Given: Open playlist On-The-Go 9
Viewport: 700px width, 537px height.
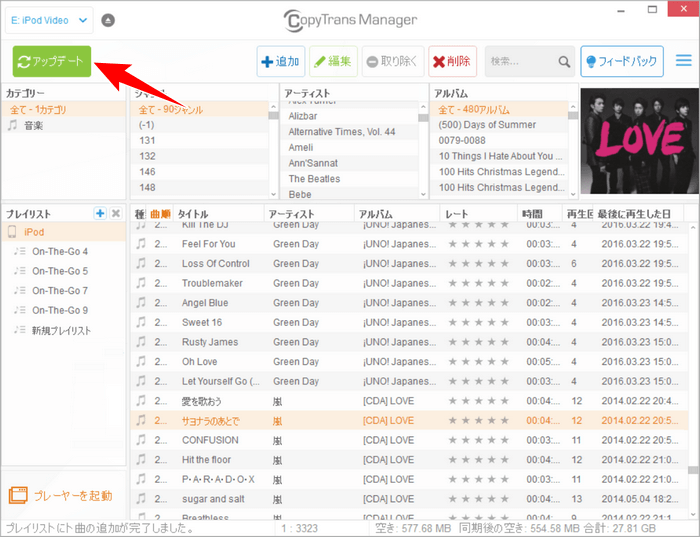Looking at the screenshot, I should 64,311.
